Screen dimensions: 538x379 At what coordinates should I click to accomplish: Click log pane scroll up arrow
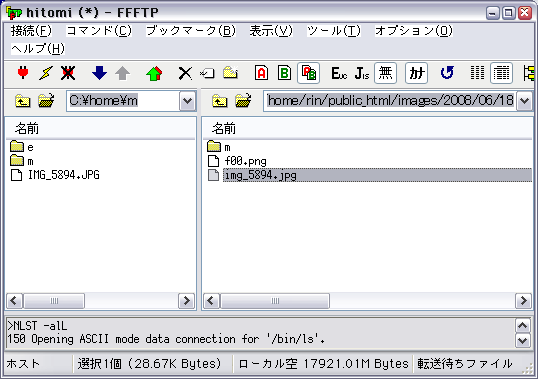(x=523, y=325)
